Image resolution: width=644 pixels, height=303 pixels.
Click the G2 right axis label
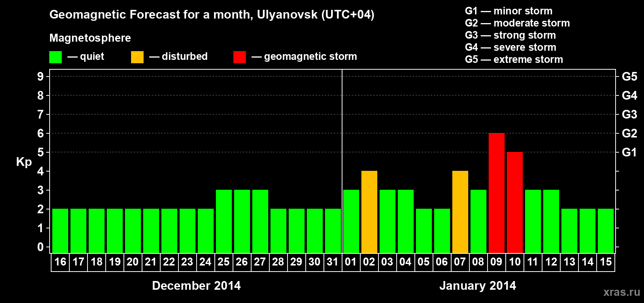point(630,134)
